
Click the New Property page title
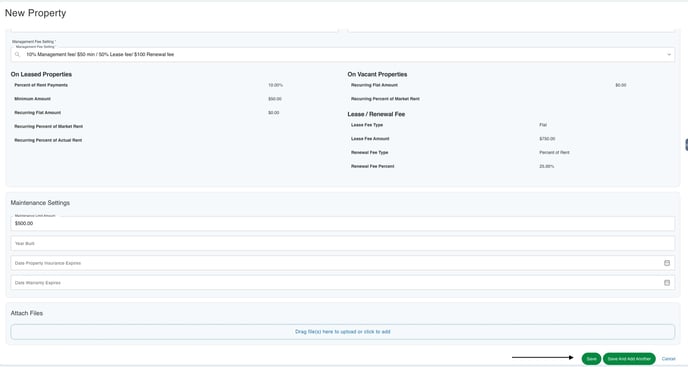[x=36, y=13]
